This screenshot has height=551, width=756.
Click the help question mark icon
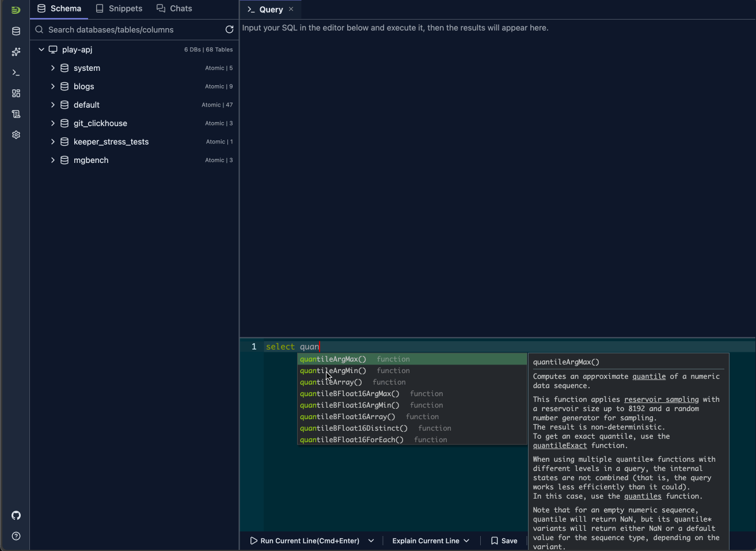(16, 536)
